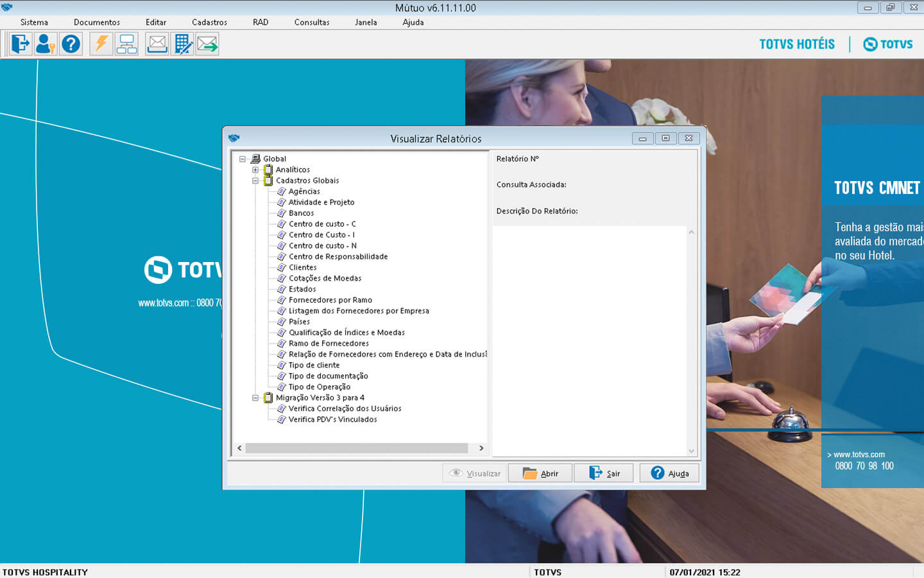Click the hierarchy diagram toolbar icon
The image size is (924, 578).
point(126,44)
